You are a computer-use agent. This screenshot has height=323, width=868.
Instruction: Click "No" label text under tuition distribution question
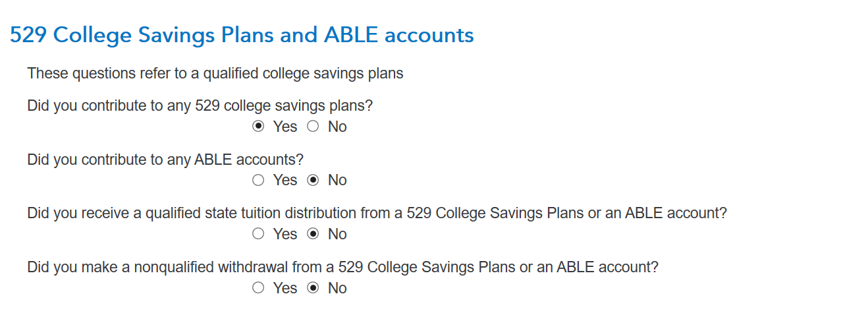click(337, 235)
